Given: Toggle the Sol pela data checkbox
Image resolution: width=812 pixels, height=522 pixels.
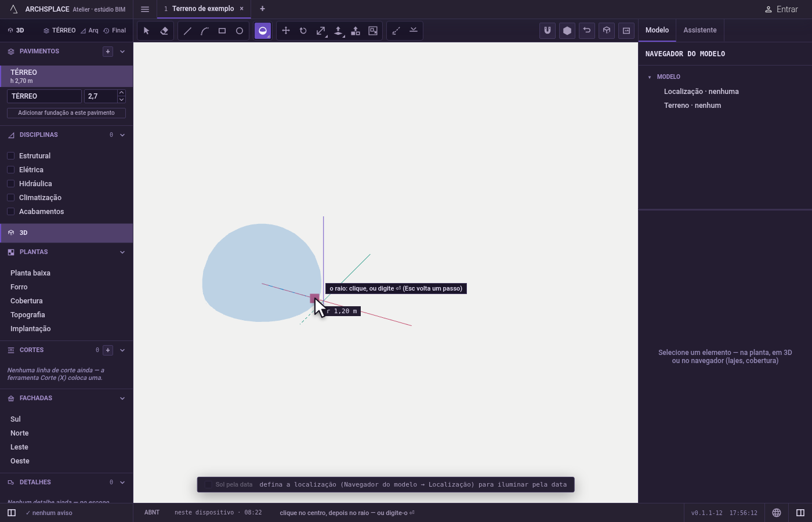Looking at the screenshot, I should point(208,484).
